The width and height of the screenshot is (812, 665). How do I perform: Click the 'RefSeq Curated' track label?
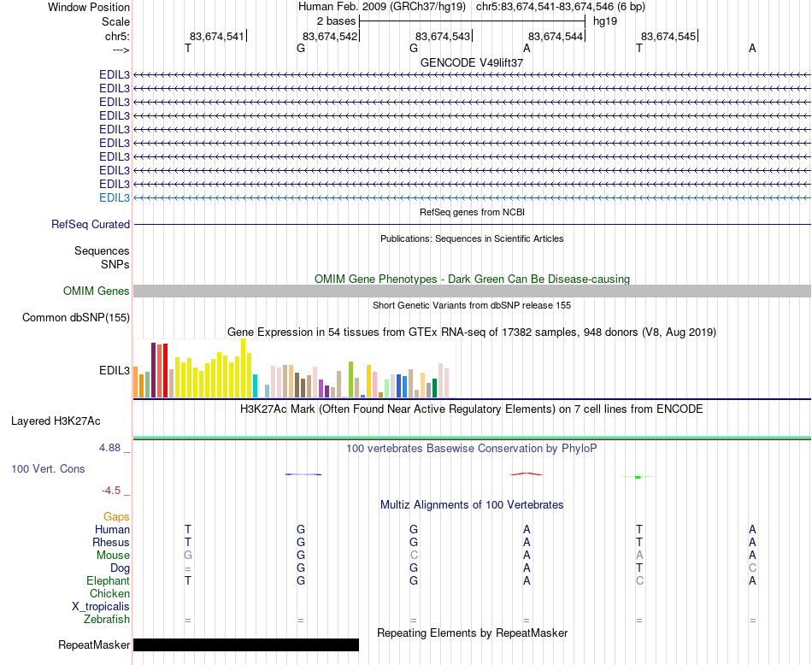coord(91,224)
